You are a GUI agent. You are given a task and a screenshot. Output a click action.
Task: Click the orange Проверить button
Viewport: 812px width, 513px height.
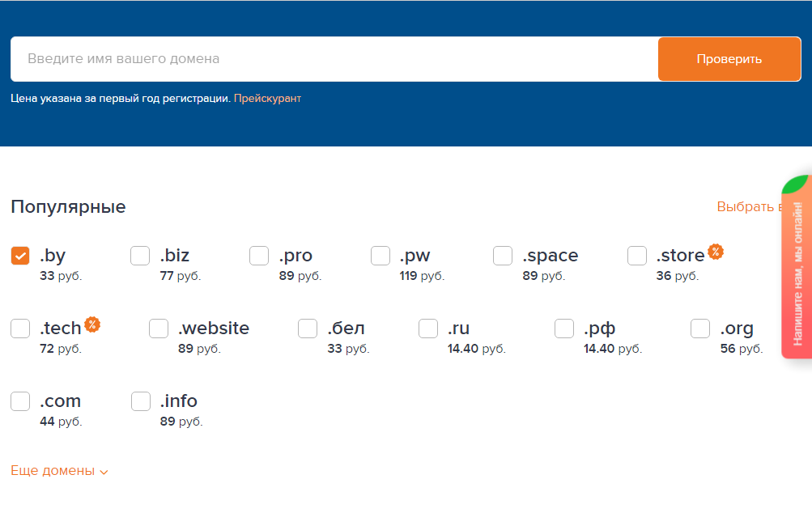coord(729,59)
